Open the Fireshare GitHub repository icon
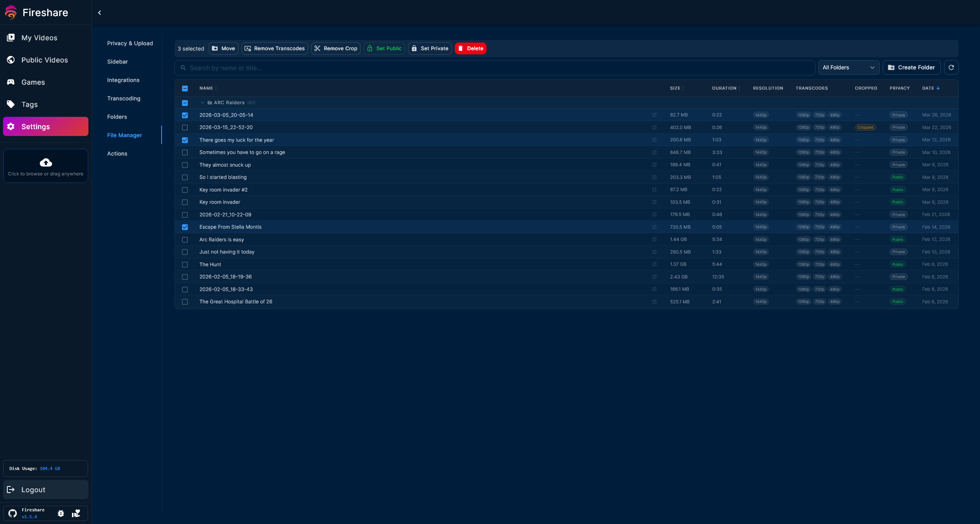980x524 pixels. (x=12, y=513)
